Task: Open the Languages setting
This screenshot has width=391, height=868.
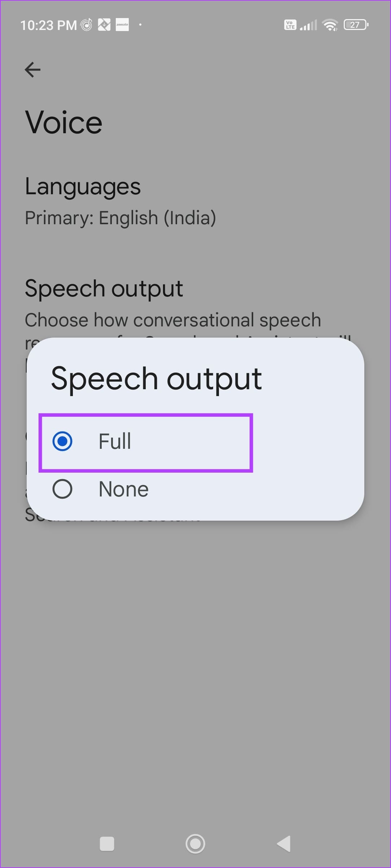Action: [83, 187]
